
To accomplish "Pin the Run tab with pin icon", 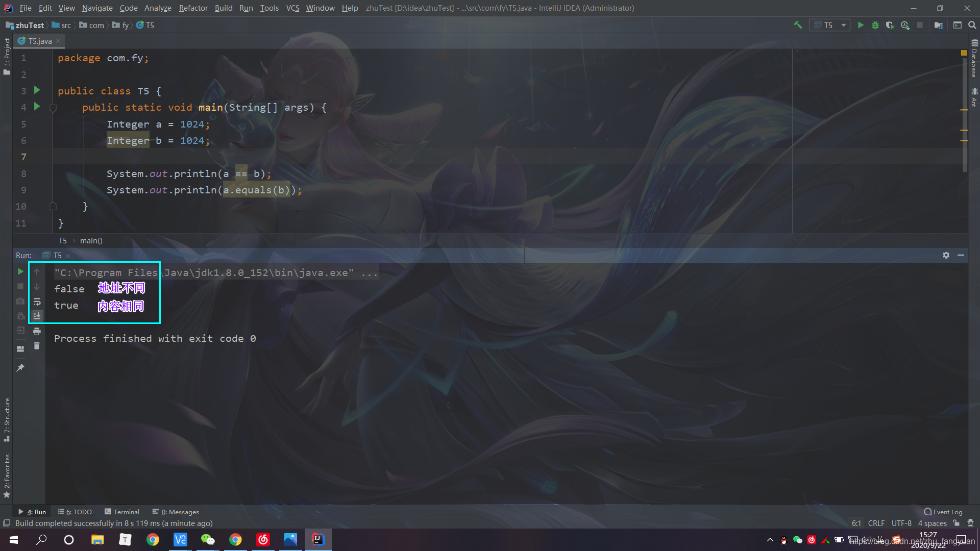I will coord(20,367).
